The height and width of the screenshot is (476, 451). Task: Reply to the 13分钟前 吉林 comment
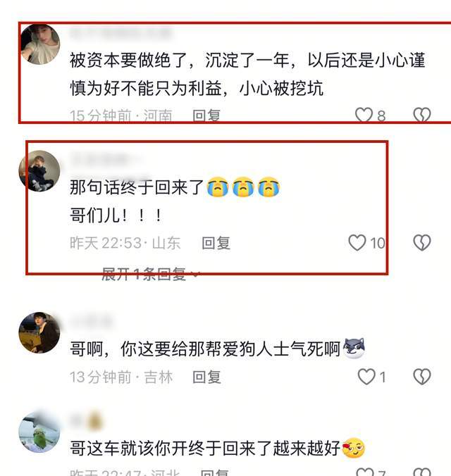(206, 377)
